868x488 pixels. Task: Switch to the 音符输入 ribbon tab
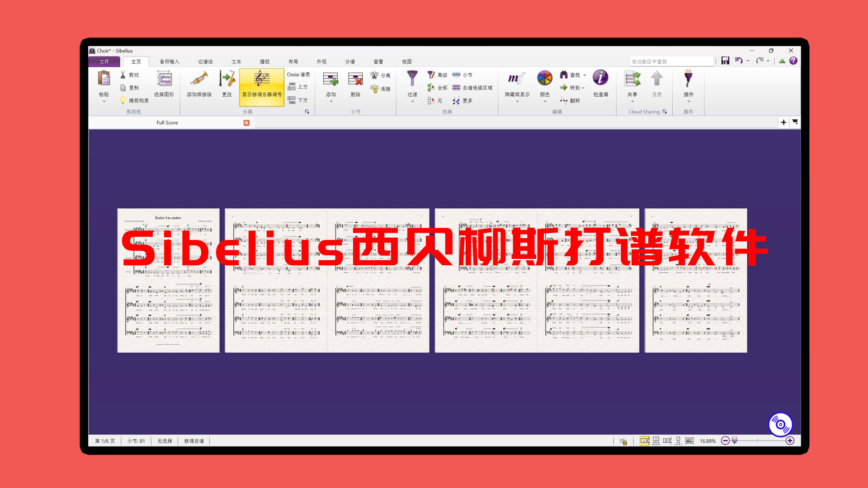tap(170, 61)
